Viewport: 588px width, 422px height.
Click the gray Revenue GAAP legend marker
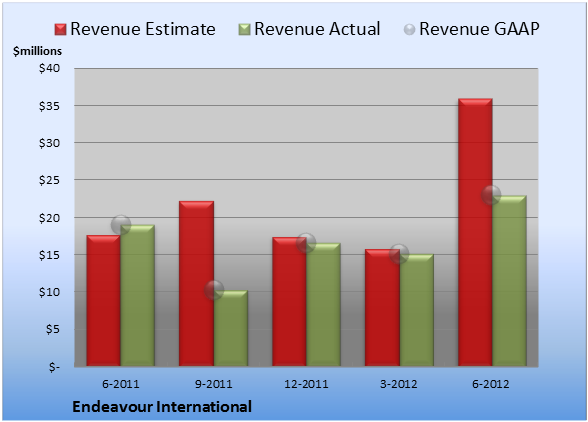(x=410, y=30)
